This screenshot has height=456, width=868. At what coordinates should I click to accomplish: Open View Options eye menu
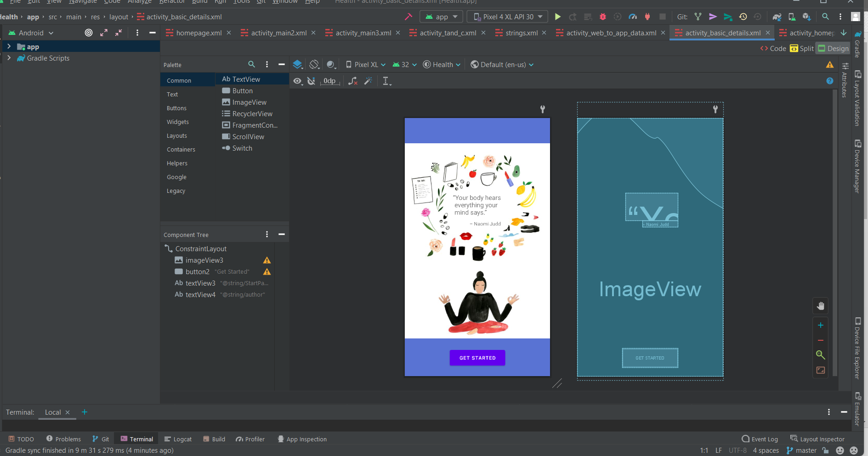point(298,81)
